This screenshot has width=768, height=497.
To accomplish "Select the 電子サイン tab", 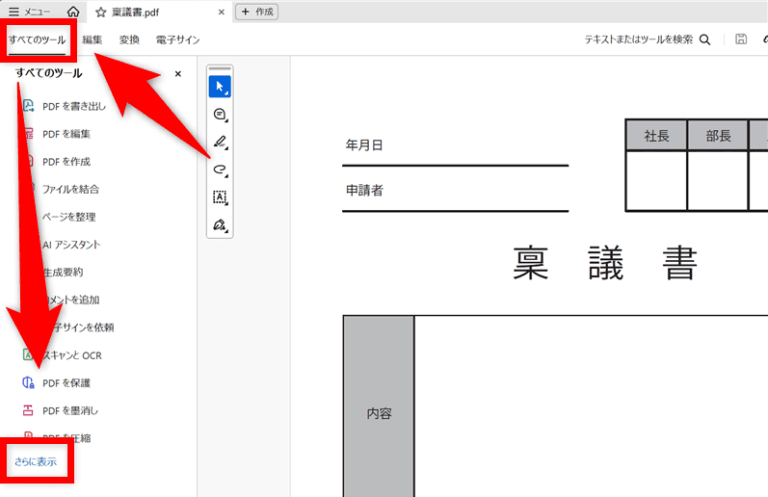I will (177, 40).
